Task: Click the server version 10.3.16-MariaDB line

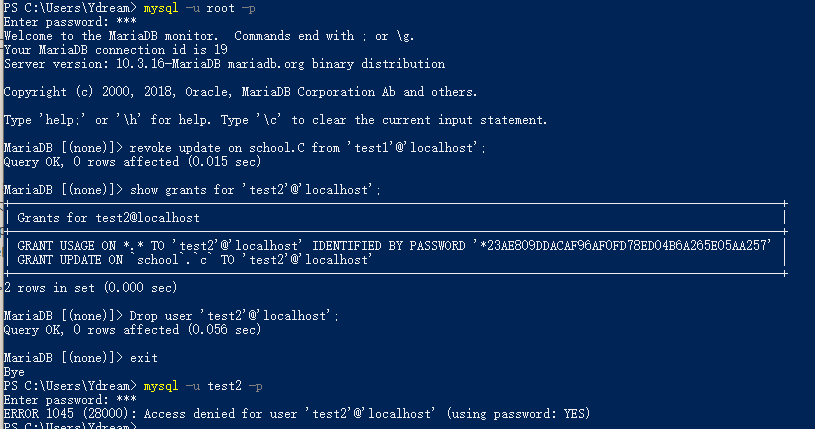Action: pos(224,64)
